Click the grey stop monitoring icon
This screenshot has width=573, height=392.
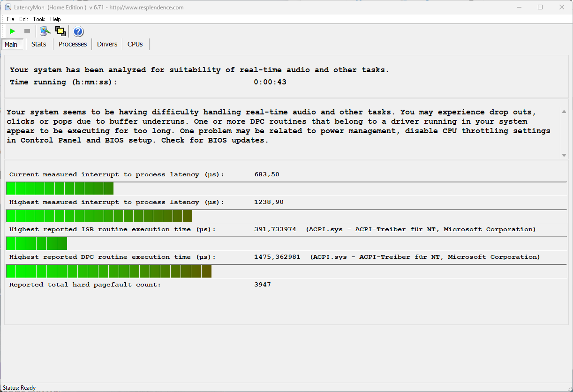(x=27, y=31)
